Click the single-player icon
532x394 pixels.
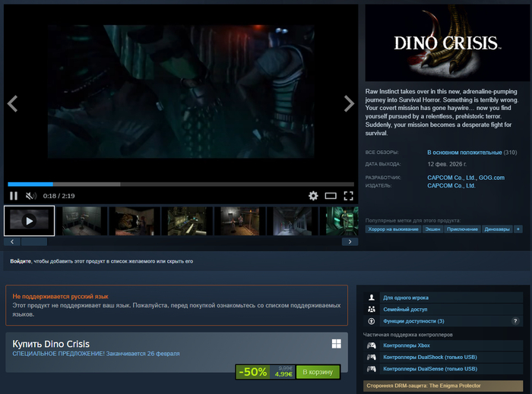click(x=372, y=298)
